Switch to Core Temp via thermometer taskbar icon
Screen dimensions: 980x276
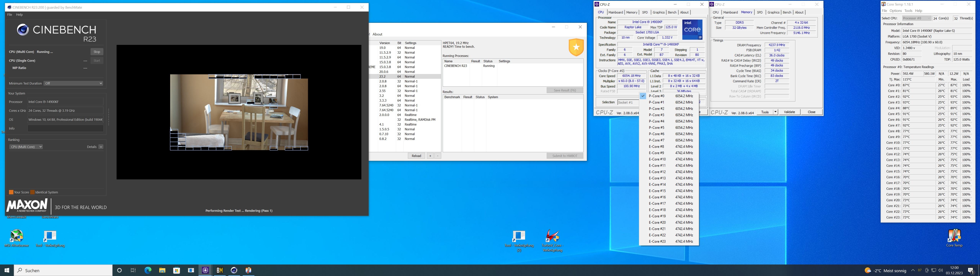[x=248, y=270]
